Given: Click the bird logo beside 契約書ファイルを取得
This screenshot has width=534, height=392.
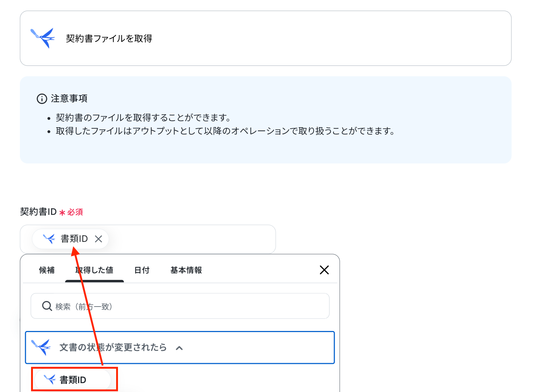Looking at the screenshot, I should (43, 38).
